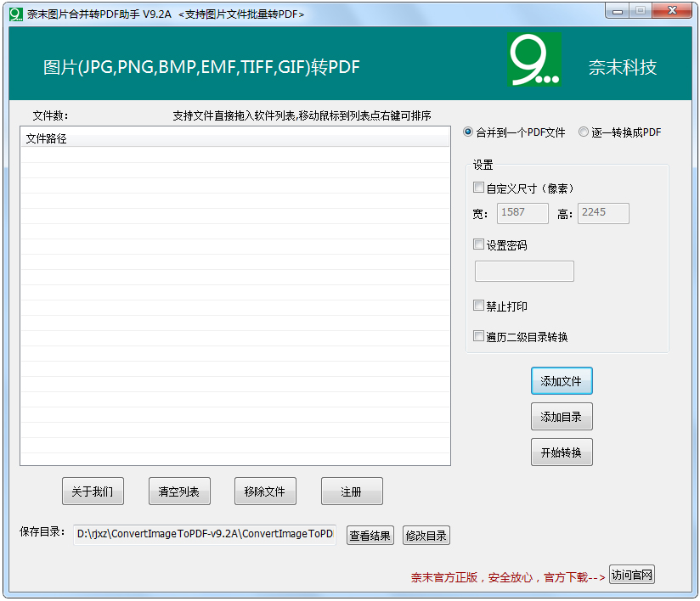
Task: Click 奈末科技 text in banner
Action: tap(623, 67)
